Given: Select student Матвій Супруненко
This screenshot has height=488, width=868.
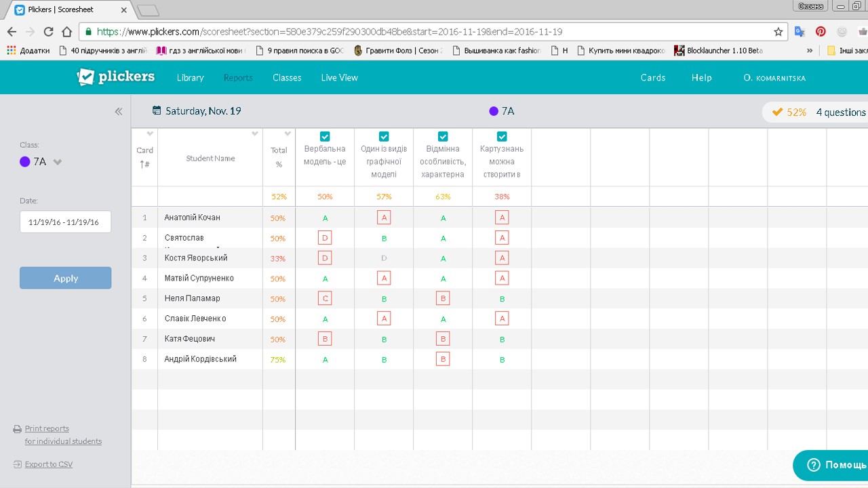Looking at the screenshot, I should (199, 279).
